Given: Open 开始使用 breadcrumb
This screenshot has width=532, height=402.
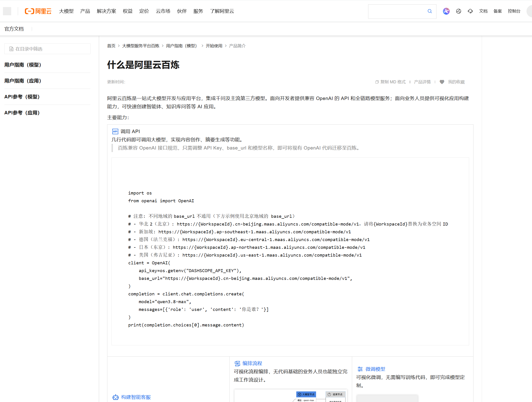Looking at the screenshot, I should click(x=214, y=46).
